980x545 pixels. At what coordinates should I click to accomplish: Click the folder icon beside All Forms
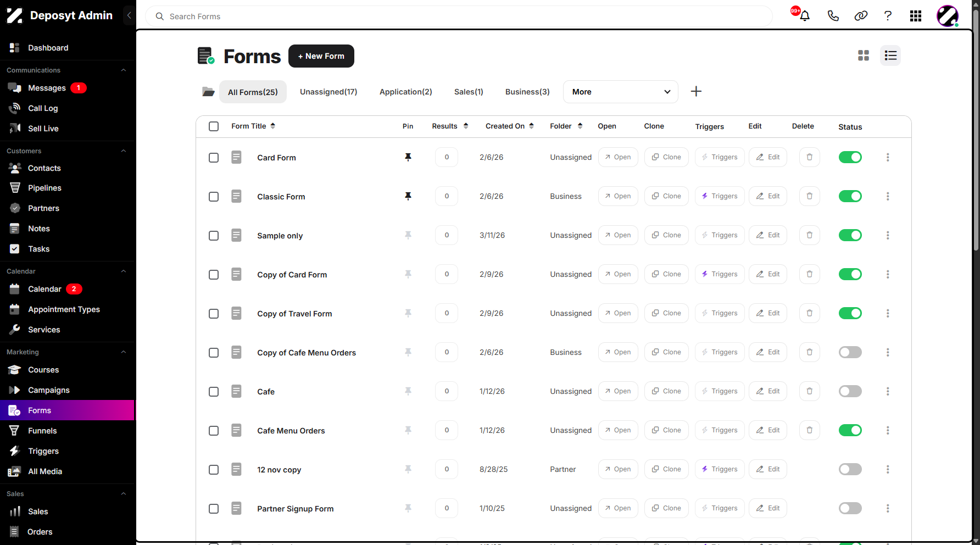208,92
